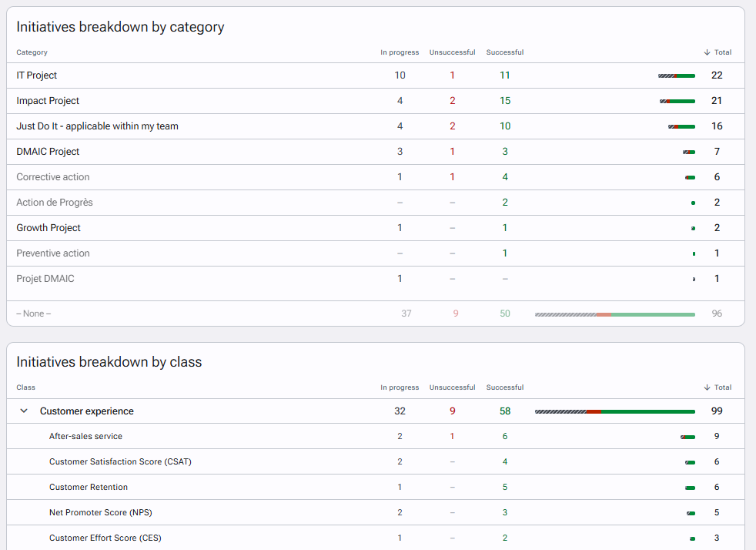The width and height of the screenshot is (756, 550).
Task: Click In progress header in category table
Action: pyautogui.click(x=400, y=52)
